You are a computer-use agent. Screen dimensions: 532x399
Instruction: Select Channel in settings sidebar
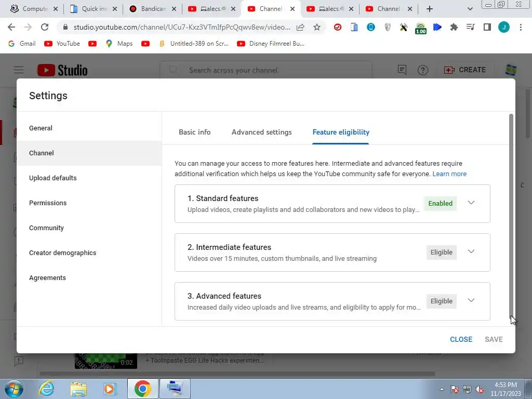pos(89,153)
